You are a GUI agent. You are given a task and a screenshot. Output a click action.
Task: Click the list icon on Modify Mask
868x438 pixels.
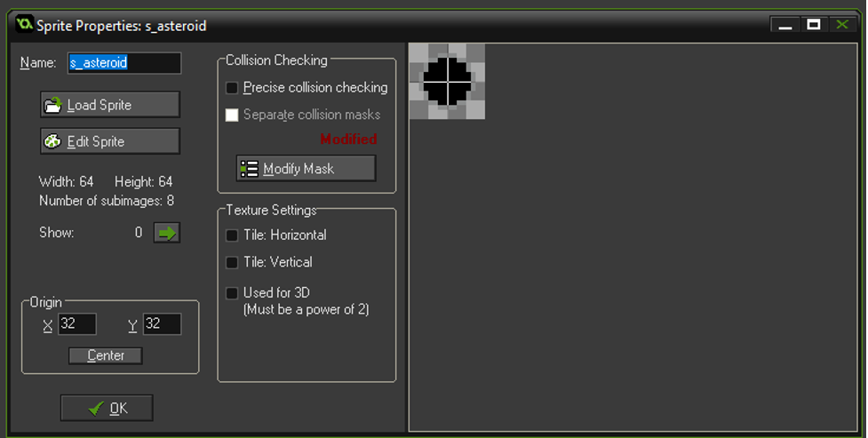click(x=249, y=168)
